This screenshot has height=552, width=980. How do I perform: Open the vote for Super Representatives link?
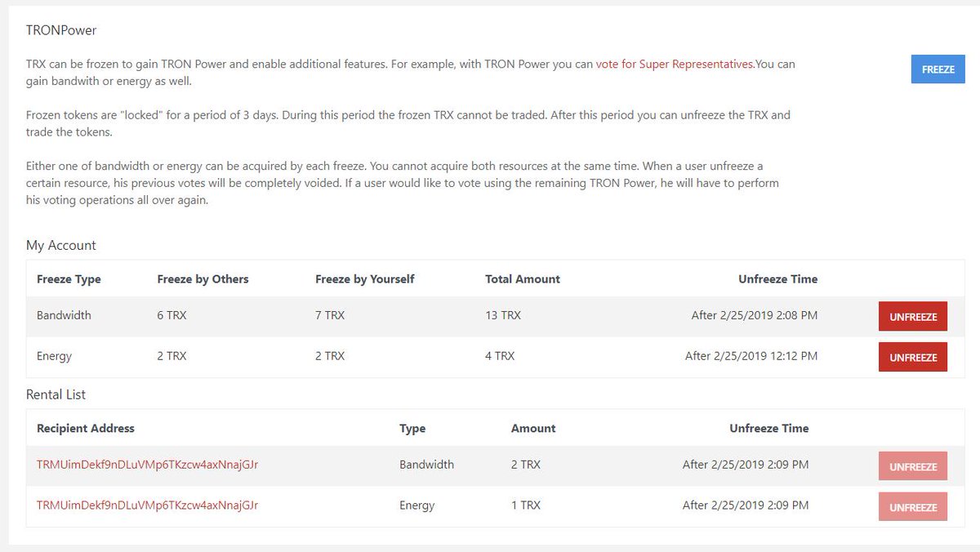point(675,64)
